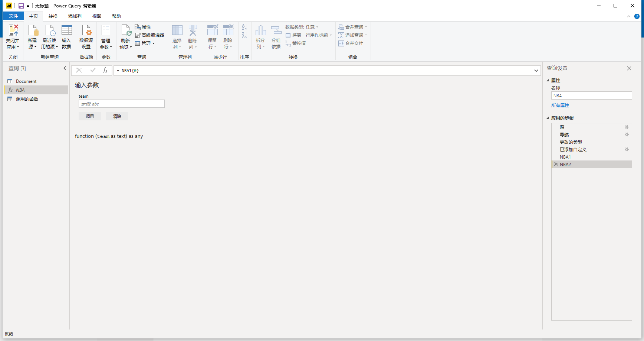Click Split Column (拆分列) icon
Screen dimensions: 644x341
click(261, 30)
